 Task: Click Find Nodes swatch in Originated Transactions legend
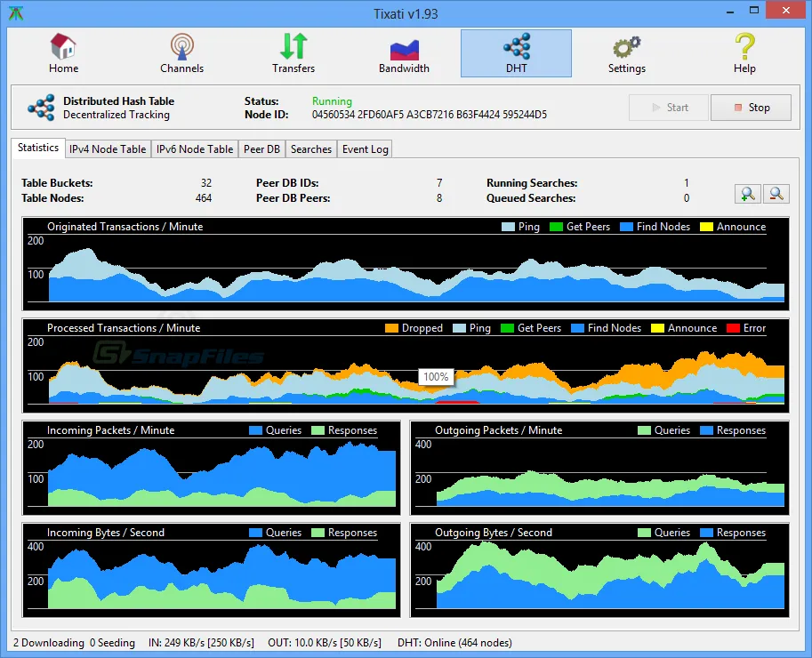click(627, 227)
